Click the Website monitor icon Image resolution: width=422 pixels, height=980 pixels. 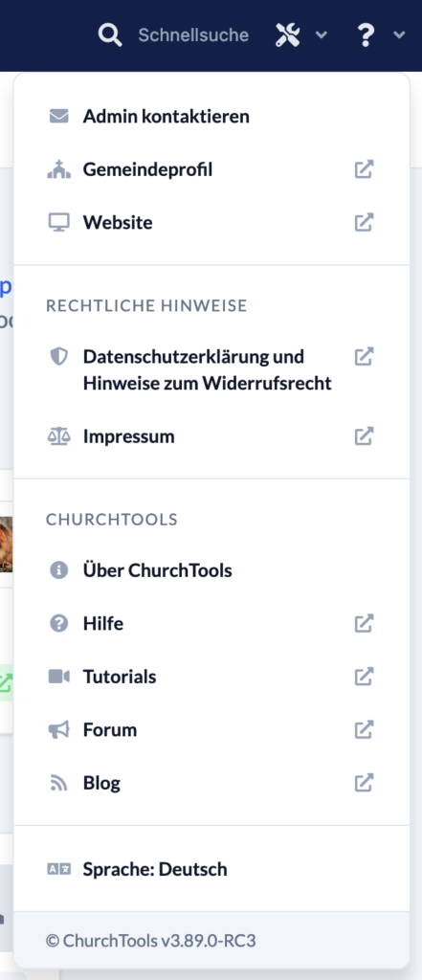pos(58,222)
